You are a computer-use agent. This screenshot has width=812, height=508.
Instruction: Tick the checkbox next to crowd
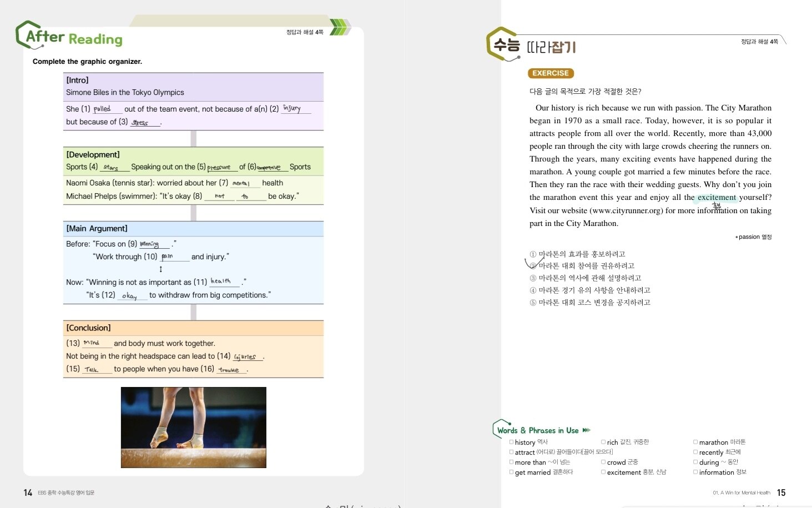(603, 462)
